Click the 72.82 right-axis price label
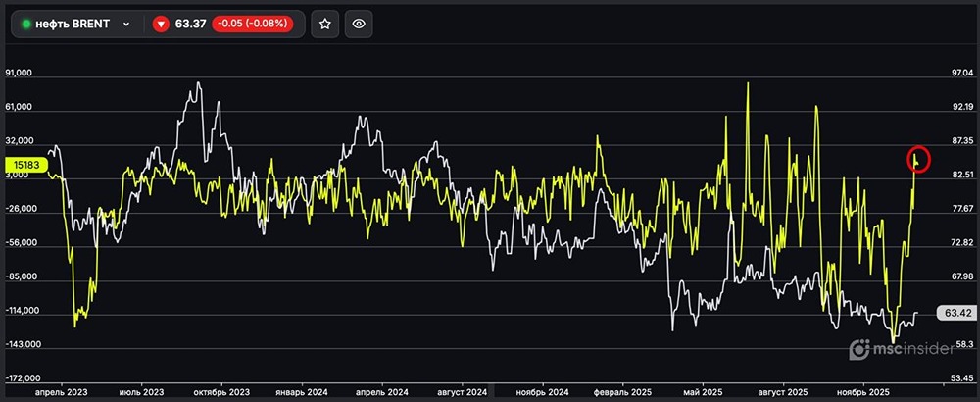980x402 pixels. coord(962,242)
